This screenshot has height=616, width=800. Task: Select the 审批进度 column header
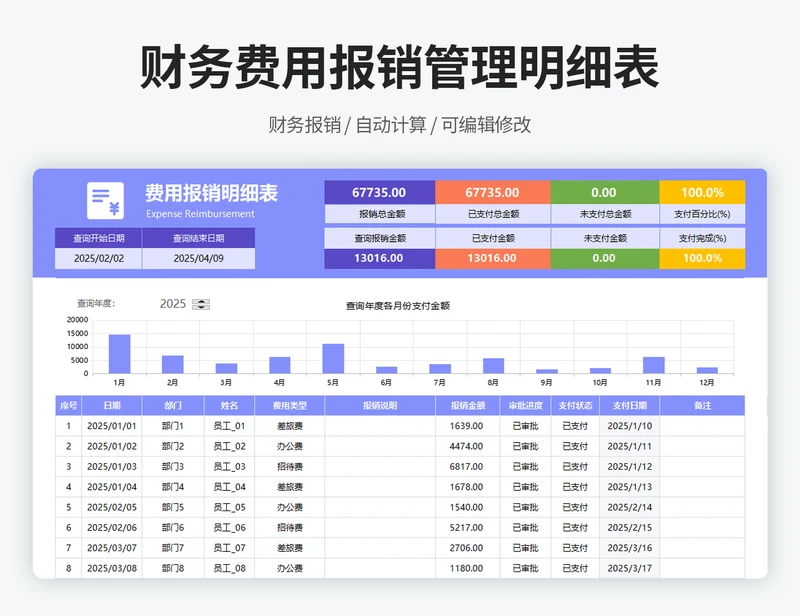pyautogui.click(x=525, y=406)
